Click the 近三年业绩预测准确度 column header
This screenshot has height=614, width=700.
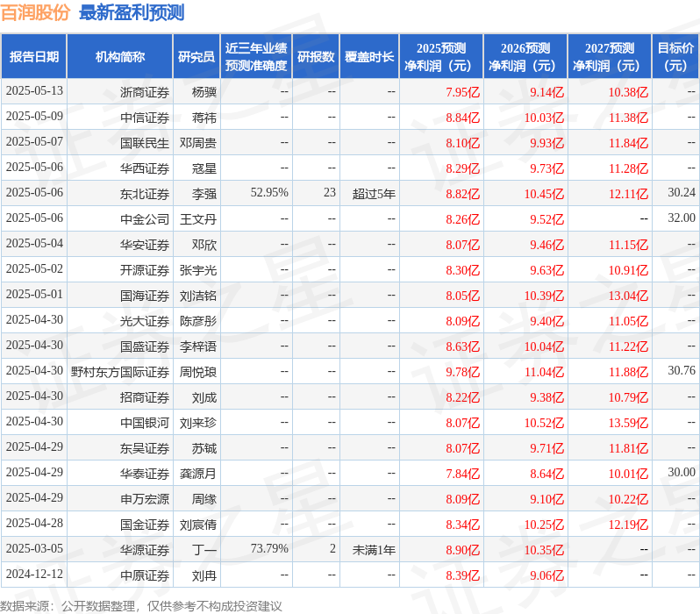point(256,57)
